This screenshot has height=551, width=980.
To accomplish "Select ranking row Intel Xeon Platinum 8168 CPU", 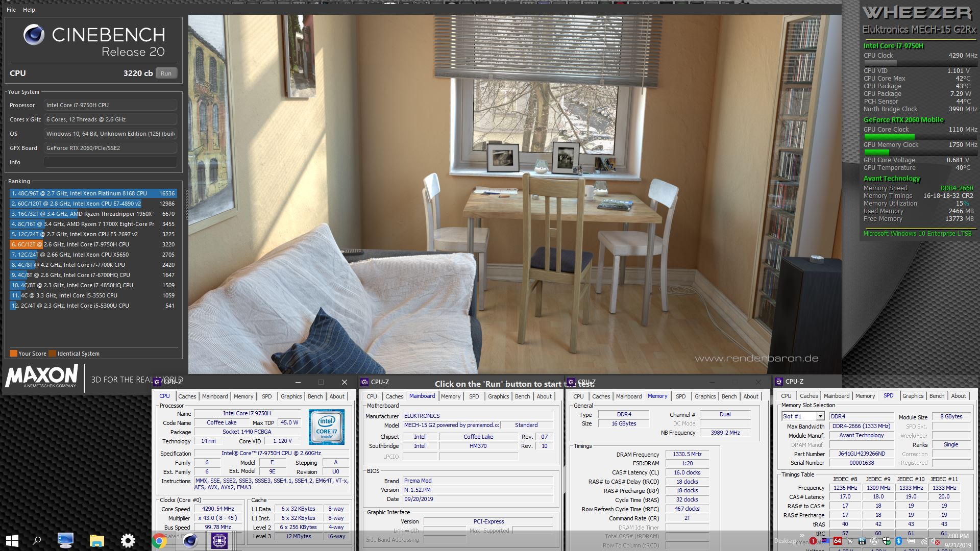I will pyautogui.click(x=93, y=193).
